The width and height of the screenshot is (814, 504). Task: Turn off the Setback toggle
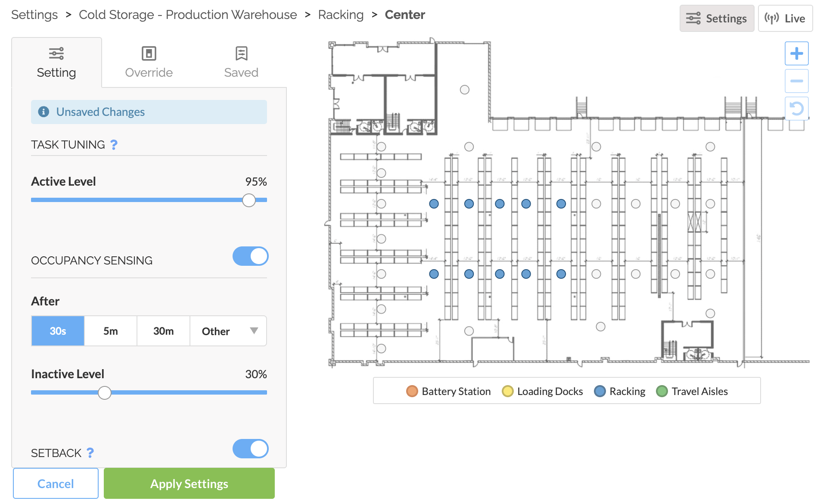coord(250,449)
